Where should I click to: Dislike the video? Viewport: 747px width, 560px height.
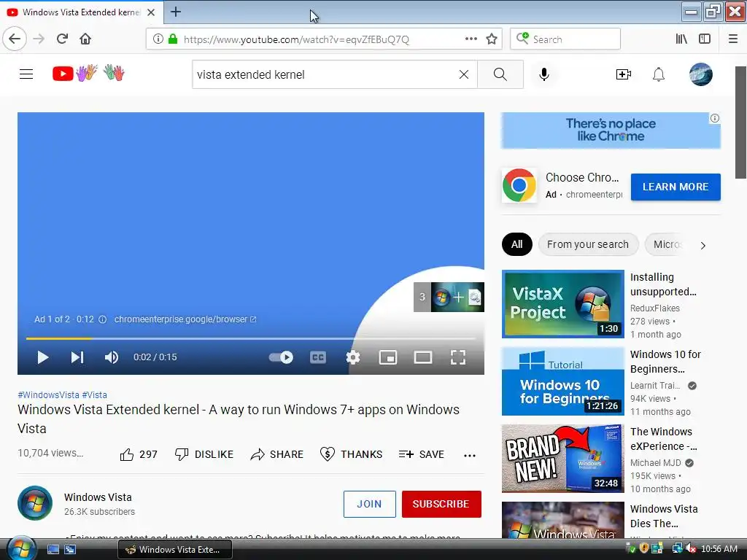204,454
